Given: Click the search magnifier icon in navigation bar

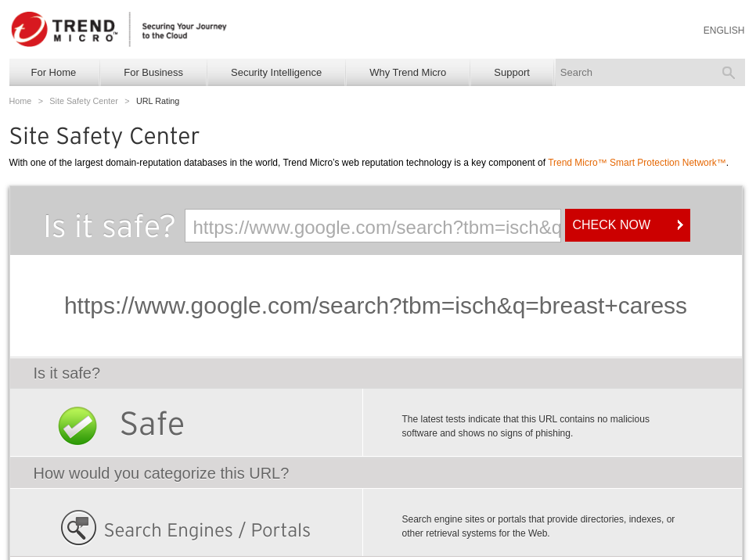Looking at the screenshot, I should 728,73.
